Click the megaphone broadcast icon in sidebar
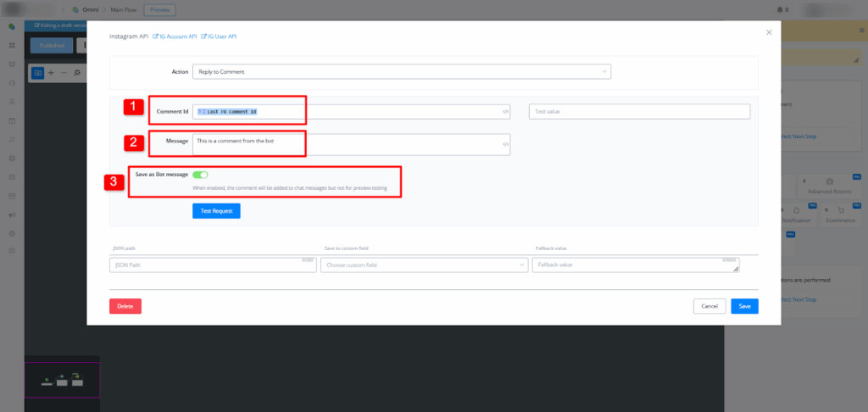Viewport: 868px width, 412px height. tap(11, 215)
